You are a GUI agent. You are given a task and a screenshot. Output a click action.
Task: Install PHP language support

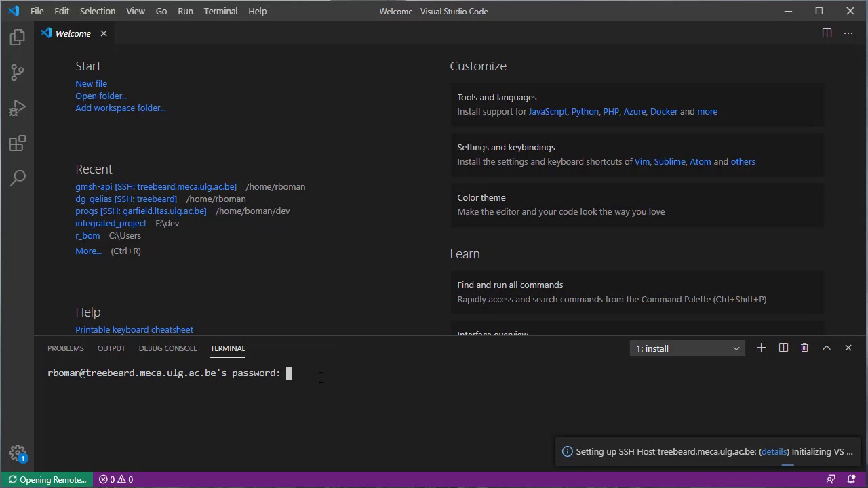pyautogui.click(x=611, y=111)
